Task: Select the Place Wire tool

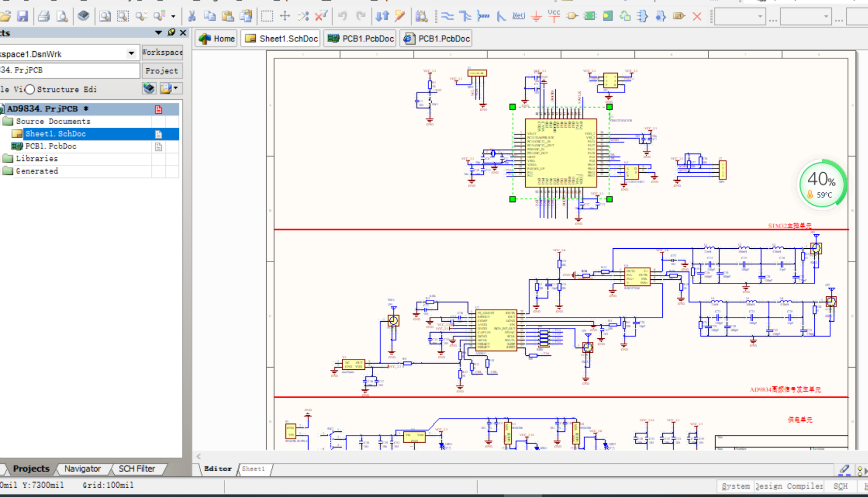Action: [x=447, y=16]
